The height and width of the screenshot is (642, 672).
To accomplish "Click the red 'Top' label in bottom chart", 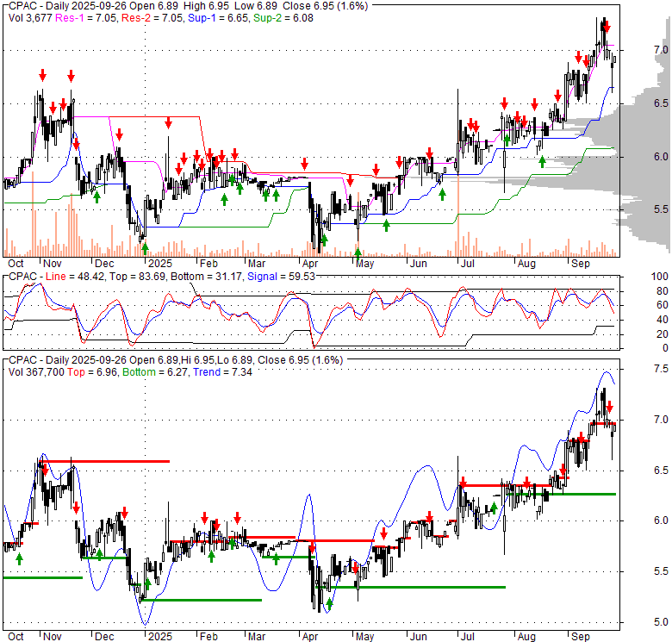I will [x=76, y=372].
